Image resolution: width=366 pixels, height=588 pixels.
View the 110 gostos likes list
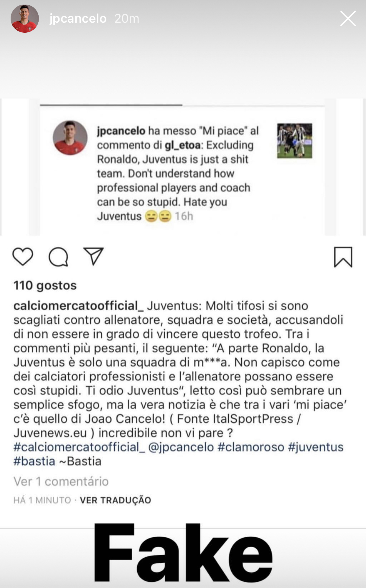[45, 285]
